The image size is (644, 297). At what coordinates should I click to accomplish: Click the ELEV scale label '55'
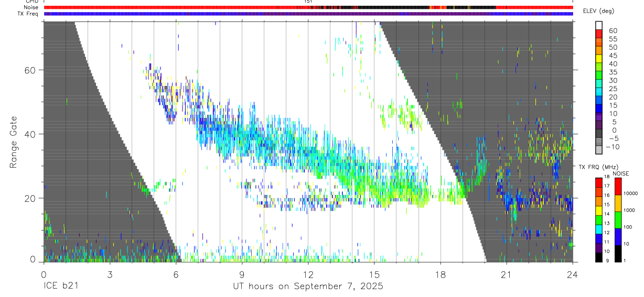tap(612, 39)
